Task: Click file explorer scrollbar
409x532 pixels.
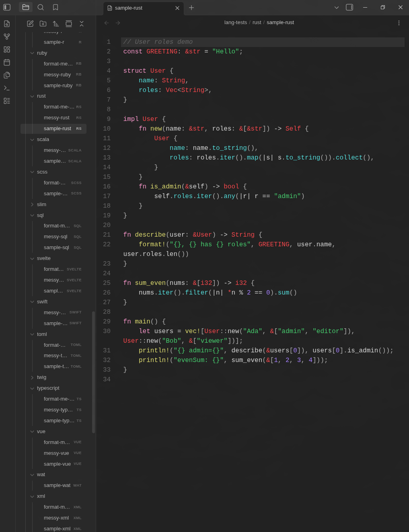Action: coord(94,372)
